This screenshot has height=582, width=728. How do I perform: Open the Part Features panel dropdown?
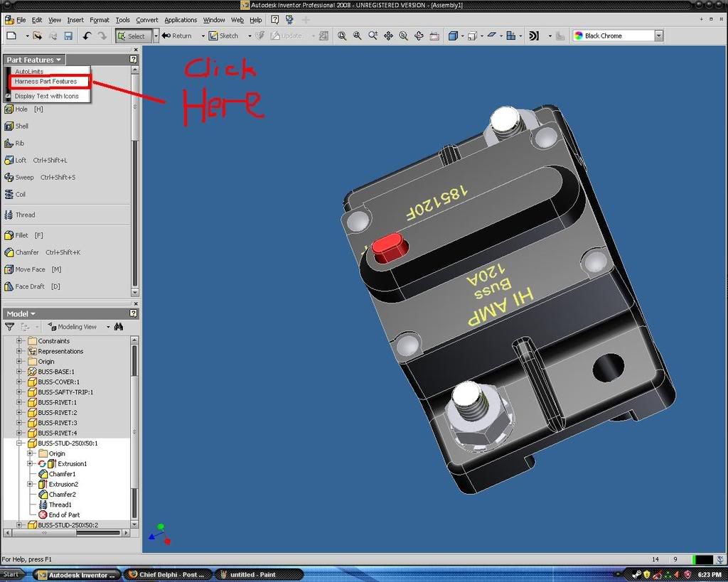(x=34, y=60)
